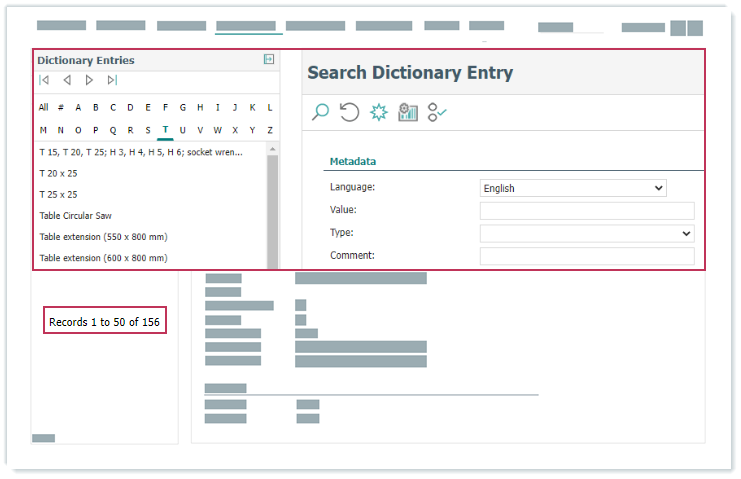Open the Language dropdown
Viewport: 741px width, 479px height.
pos(573,188)
